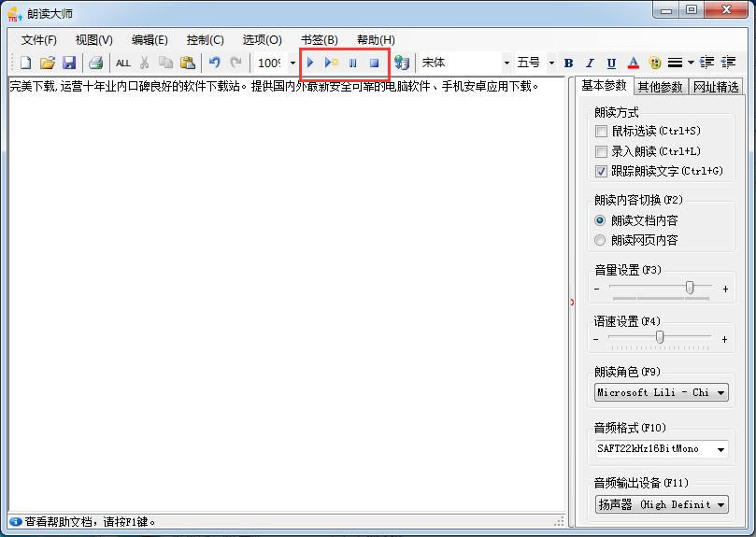Image resolution: width=756 pixels, height=537 pixels.
Task: Enable 鼠标选读 checkbox
Action: pyautogui.click(x=601, y=131)
